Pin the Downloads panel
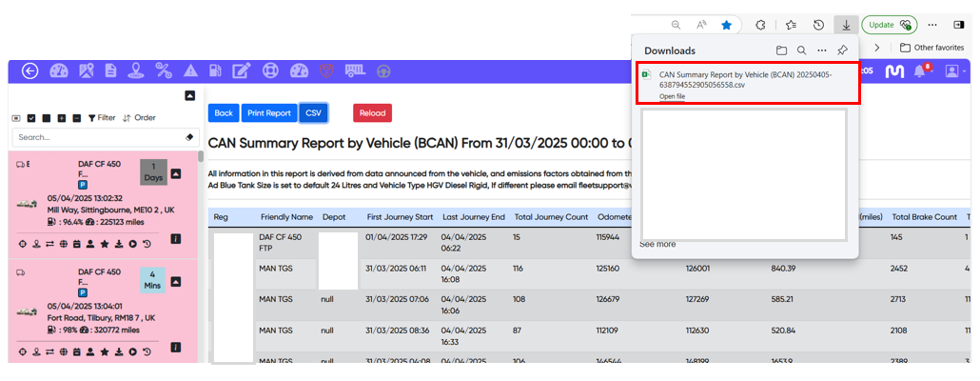 (842, 50)
